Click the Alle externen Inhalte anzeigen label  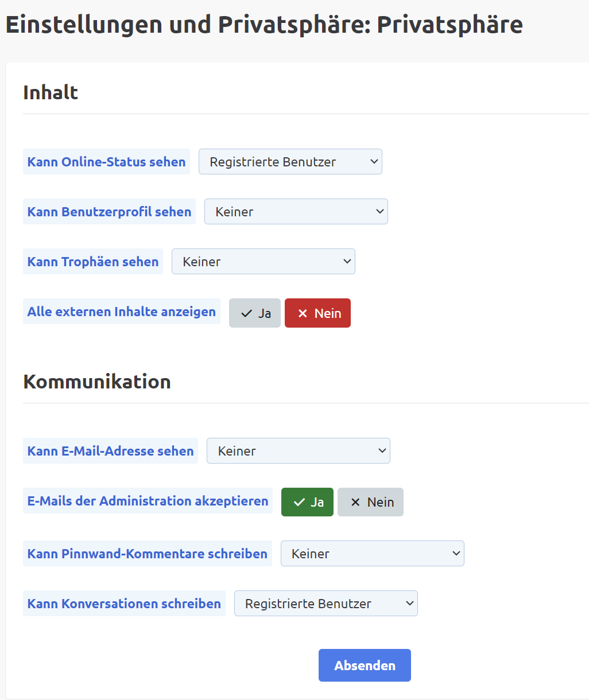(x=122, y=312)
